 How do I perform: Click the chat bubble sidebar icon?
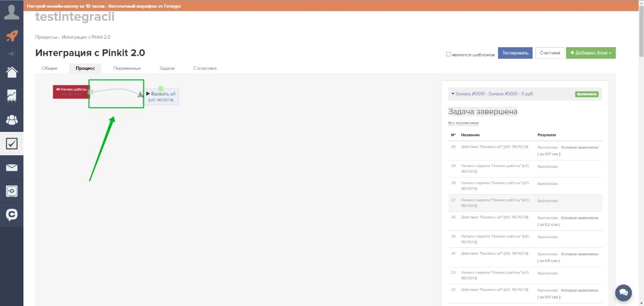tap(12, 215)
